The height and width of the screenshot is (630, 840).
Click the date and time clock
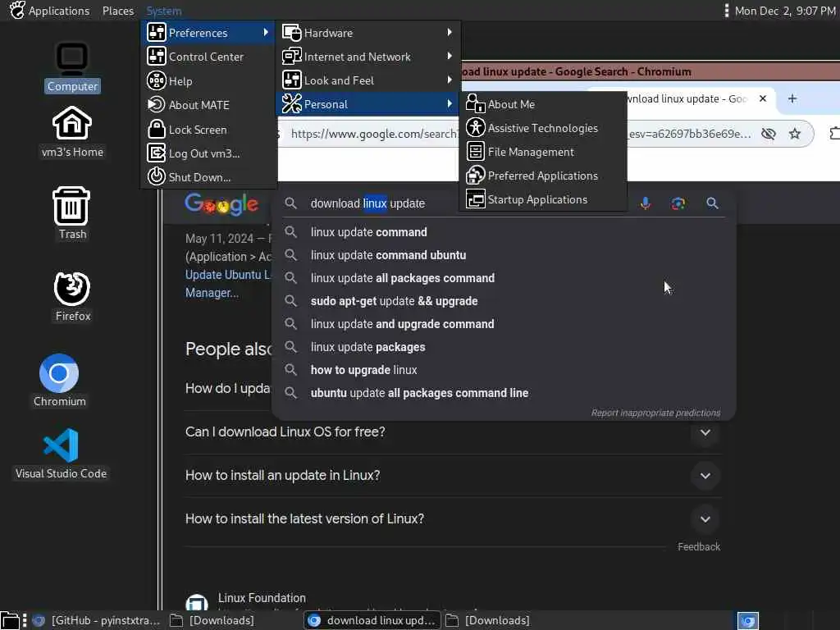(785, 10)
